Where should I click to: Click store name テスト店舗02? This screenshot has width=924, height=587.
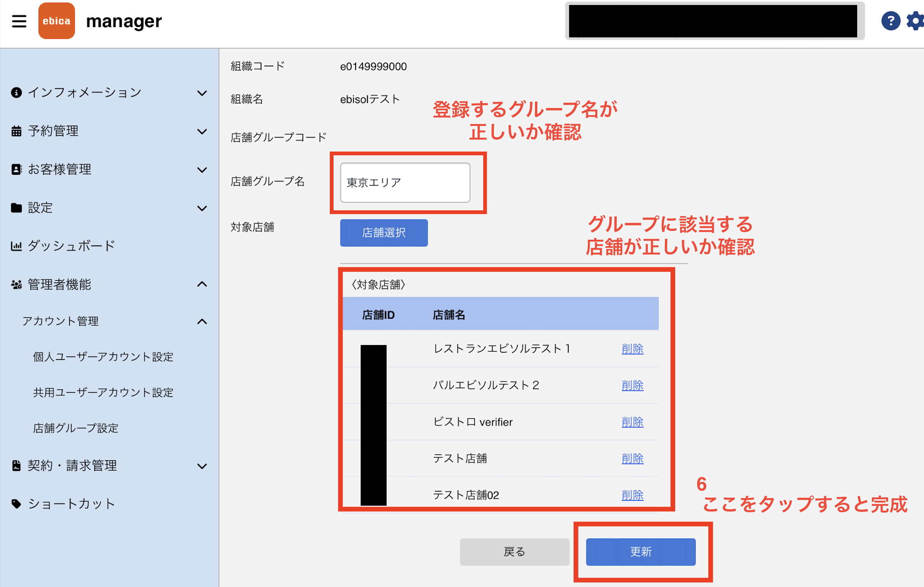click(466, 495)
